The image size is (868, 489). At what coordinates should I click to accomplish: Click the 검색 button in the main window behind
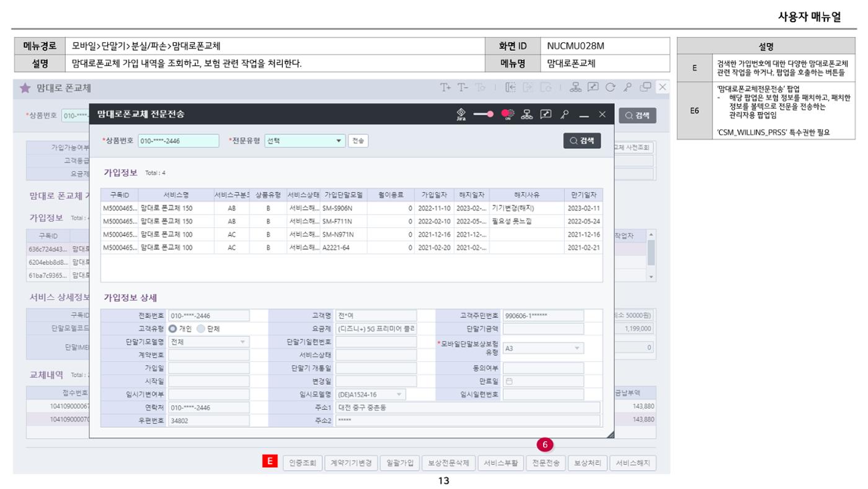point(637,116)
